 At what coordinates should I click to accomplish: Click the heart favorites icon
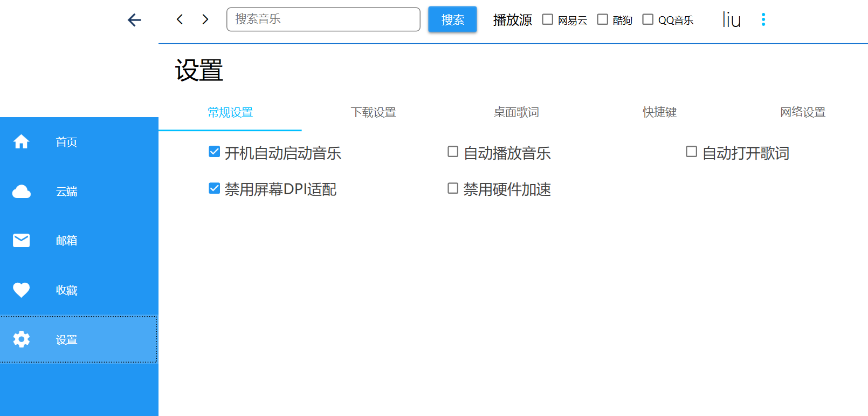click(22, 290)
